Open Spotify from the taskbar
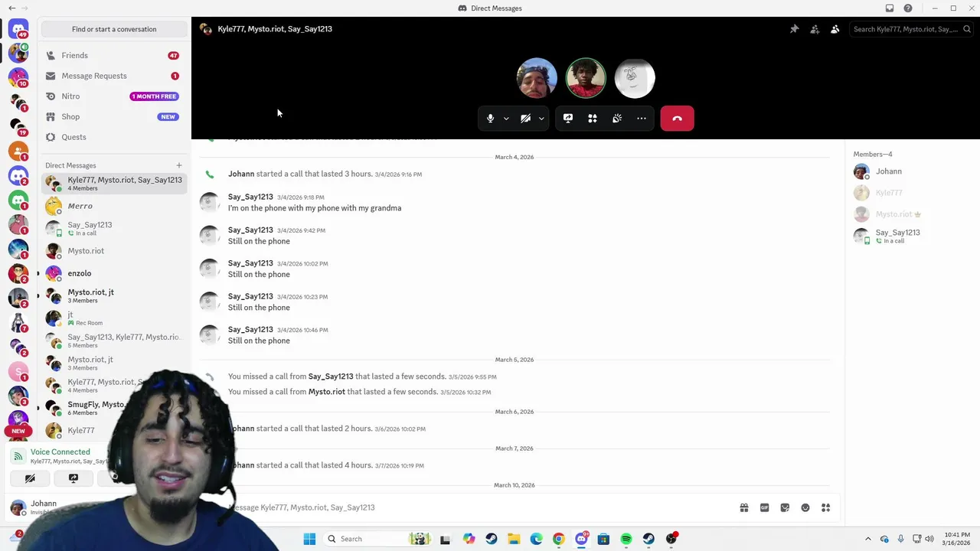Viewport: 980px width, 551px height. coord(626,539)
